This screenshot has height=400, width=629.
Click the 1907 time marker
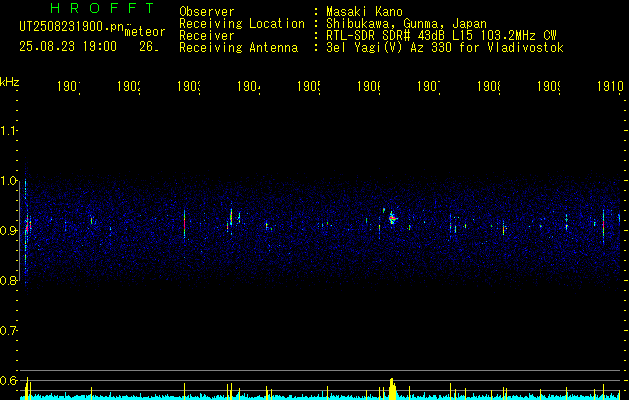click(x=429, y=87)
